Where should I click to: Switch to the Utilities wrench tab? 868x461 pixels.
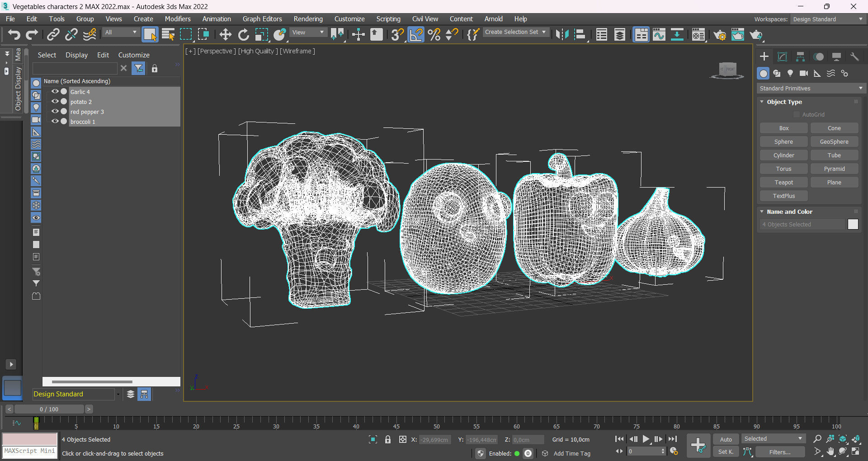coord(854,56)
